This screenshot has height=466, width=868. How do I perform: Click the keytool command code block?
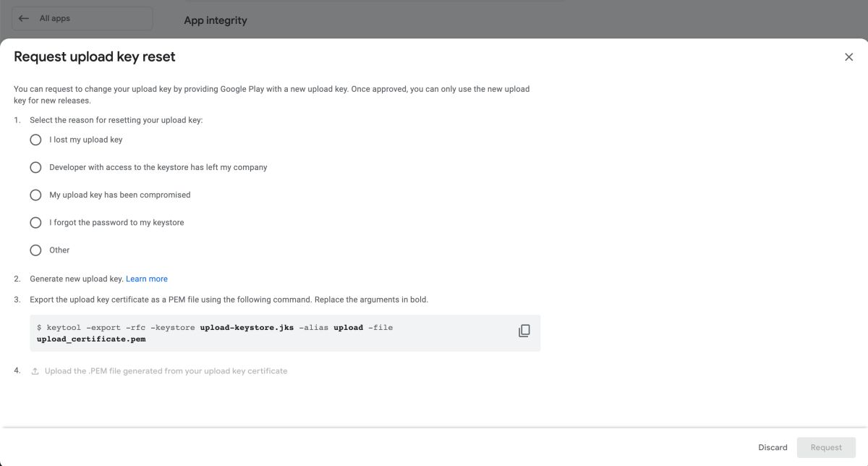tap(285, 333)
